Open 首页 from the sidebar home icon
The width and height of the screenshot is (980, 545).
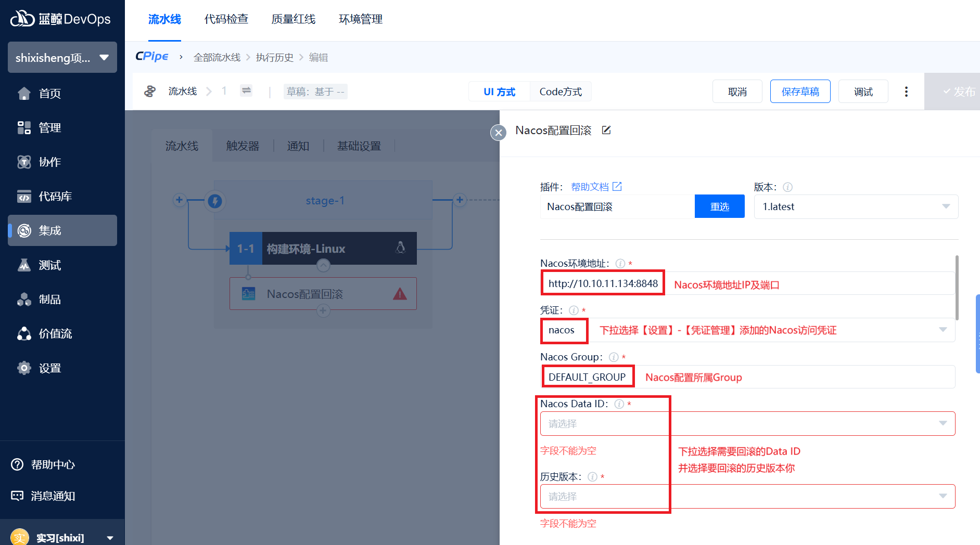(24, 94)
